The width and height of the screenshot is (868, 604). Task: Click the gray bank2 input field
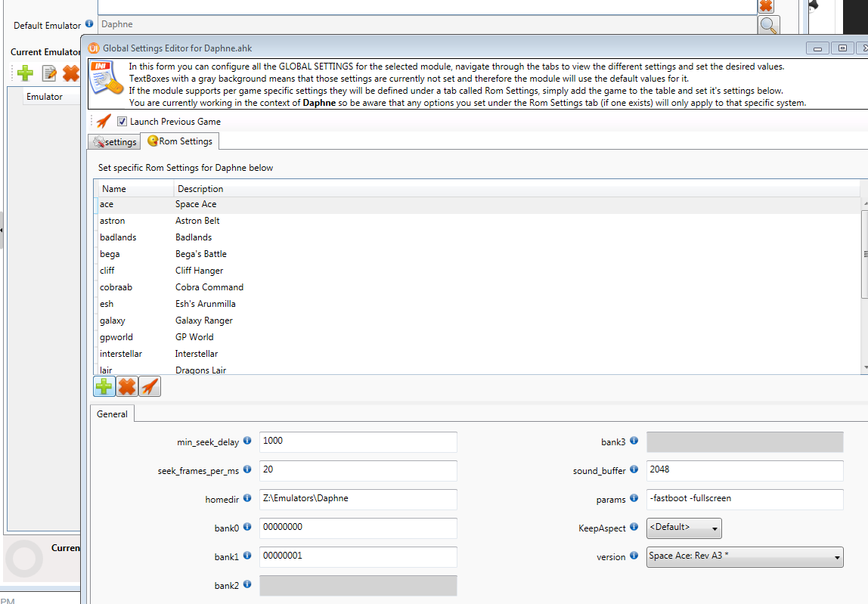pos(358,586)
